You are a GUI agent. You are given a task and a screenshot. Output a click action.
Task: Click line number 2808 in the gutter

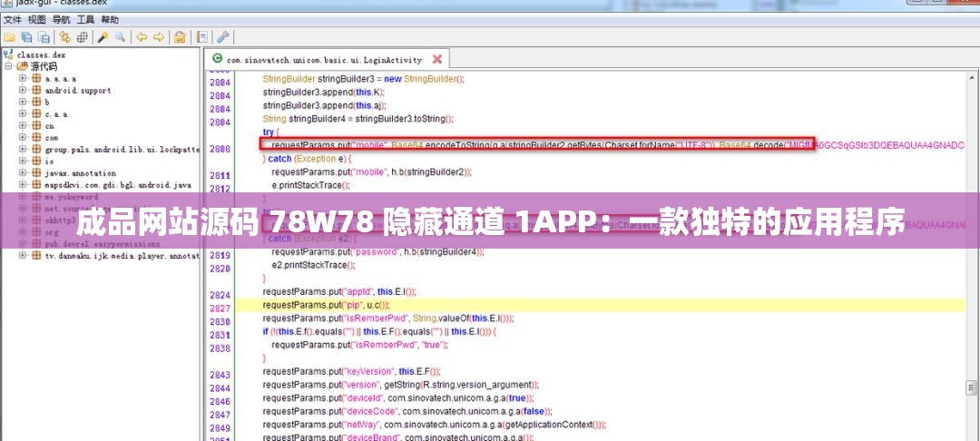220,150
